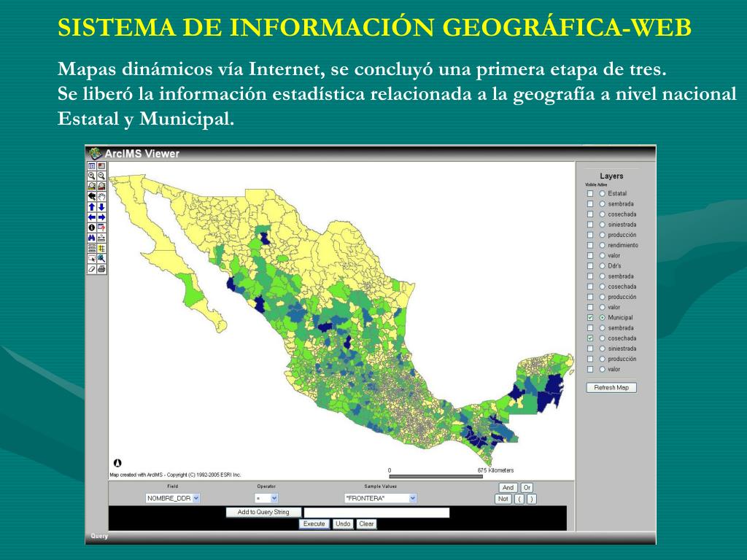Pan the map east with right arrow
The image size is (747, 560).
pos(101,217)
